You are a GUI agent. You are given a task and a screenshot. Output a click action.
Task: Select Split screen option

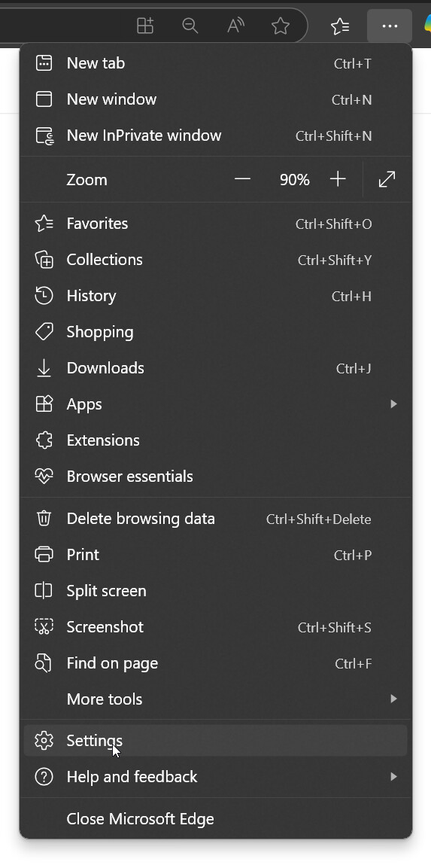(216, 591)
